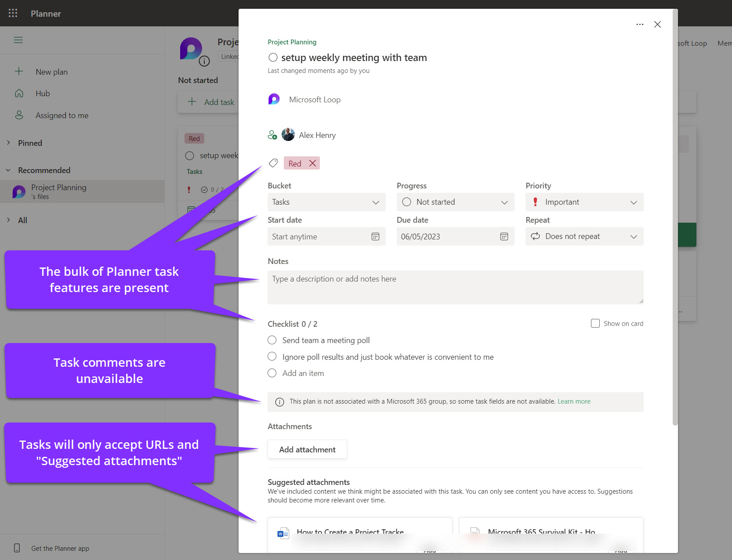This screenshot has height=560, width=732.
Task: Click the Project Planning link above task title
Action: click(292, 42)
